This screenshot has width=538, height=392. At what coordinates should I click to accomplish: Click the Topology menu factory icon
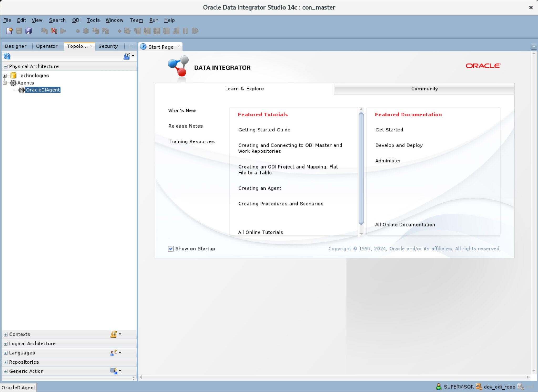click(x=127, y=56)
